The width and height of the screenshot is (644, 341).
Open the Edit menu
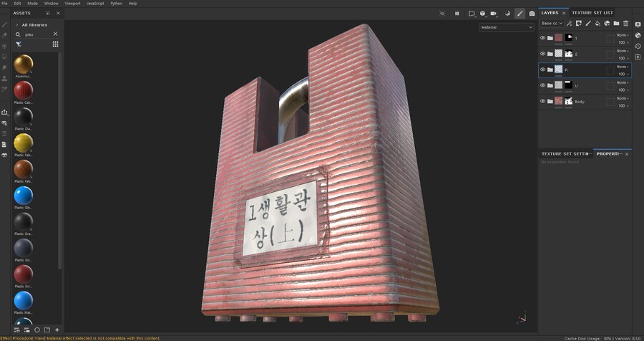tap(17, 4)
